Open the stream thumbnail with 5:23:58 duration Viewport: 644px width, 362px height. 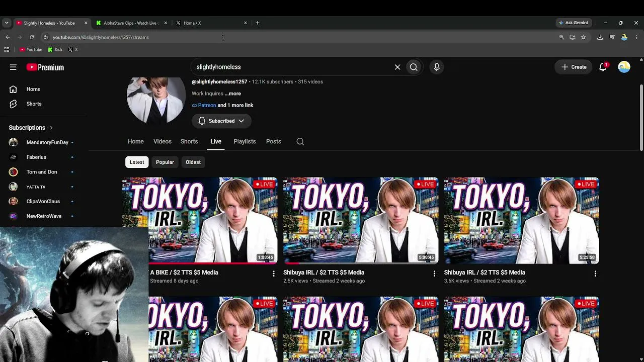pyautogui.click(x=521, y=220)
